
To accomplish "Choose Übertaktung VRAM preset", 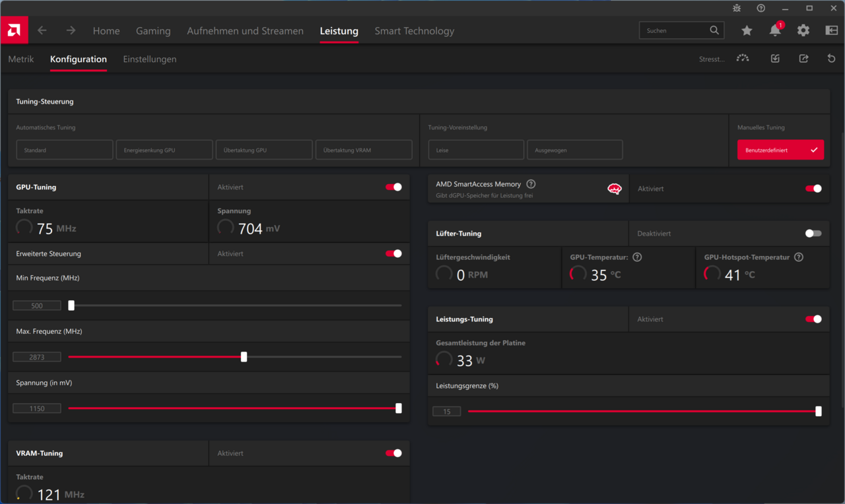I will tap(364, 150).
